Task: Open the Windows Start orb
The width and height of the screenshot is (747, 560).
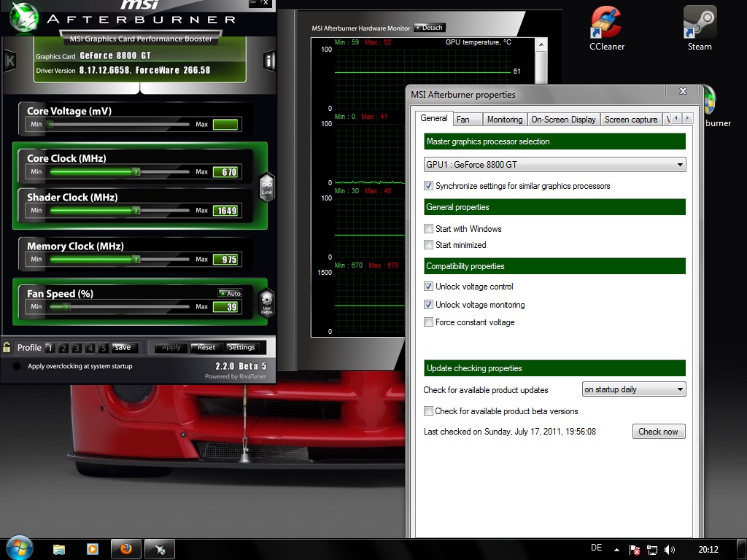Action: pyautogui.click(x=20, y=548)
